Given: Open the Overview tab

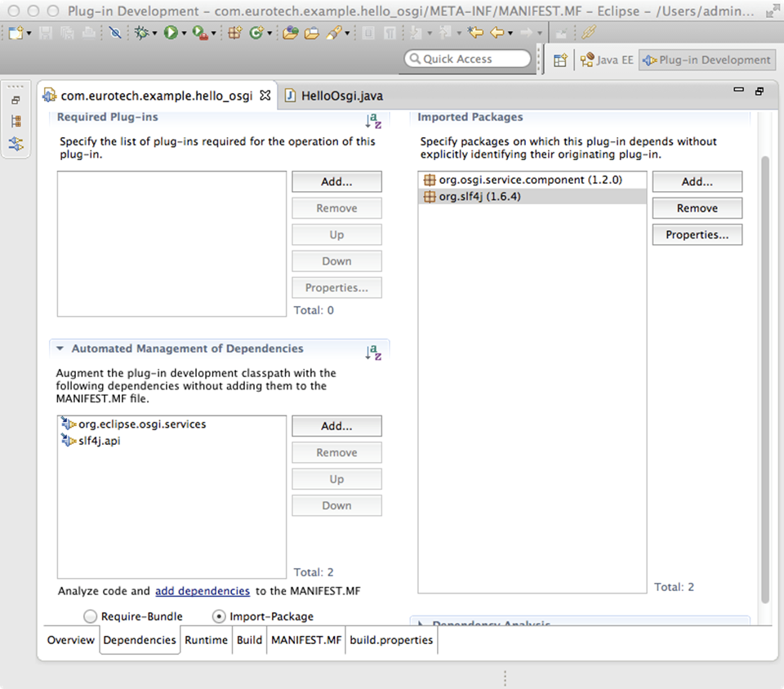Looking at the screenshot, I should [70, 640].
